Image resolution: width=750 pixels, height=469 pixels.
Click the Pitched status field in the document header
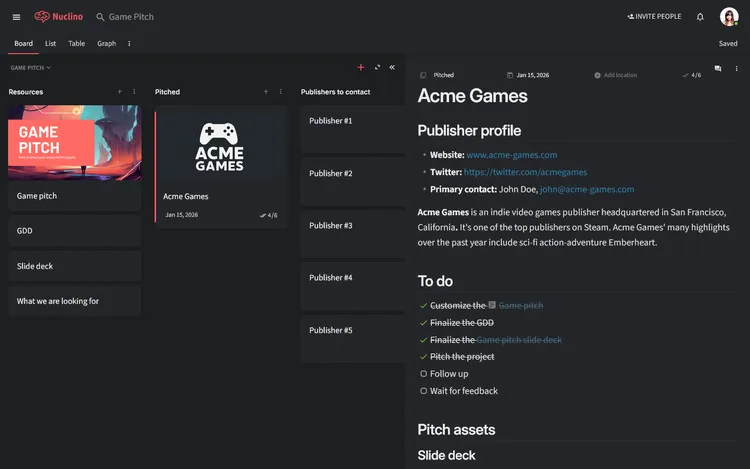(437, 75)
